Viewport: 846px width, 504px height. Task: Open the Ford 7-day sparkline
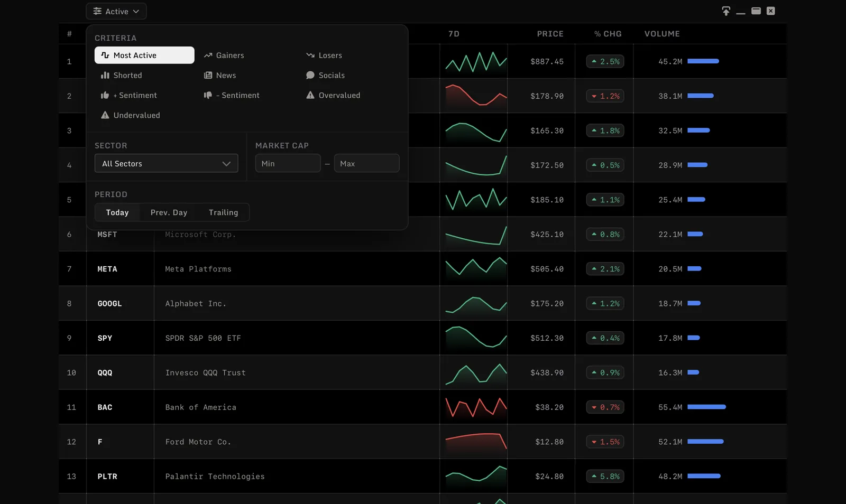[x=476, y=442]
